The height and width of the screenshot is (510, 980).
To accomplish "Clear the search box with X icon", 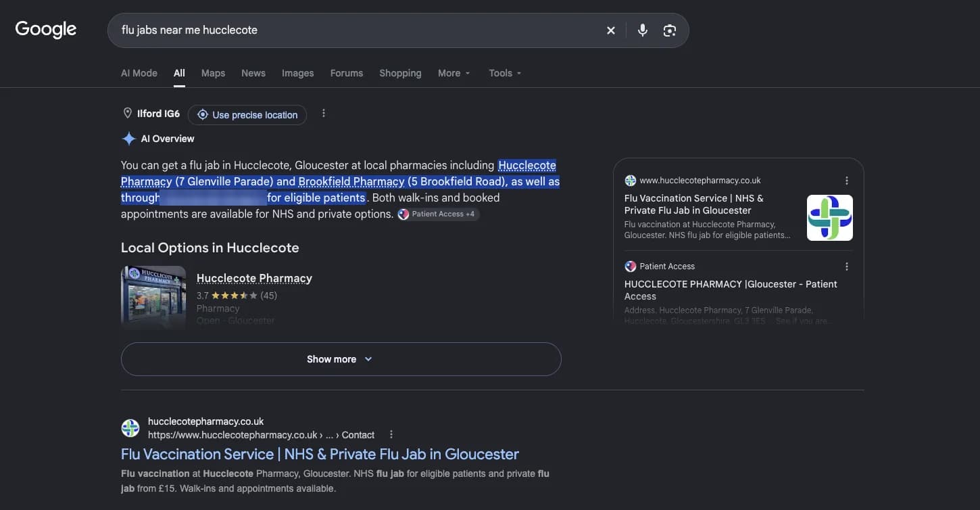I will click(x=611, y=30).
